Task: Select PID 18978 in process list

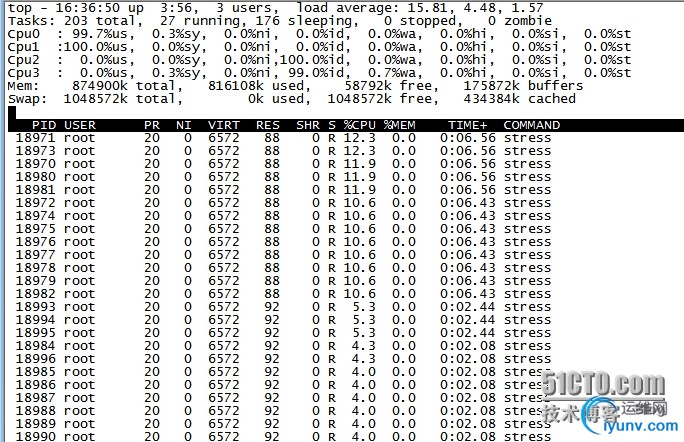Action: click(36, 268)
